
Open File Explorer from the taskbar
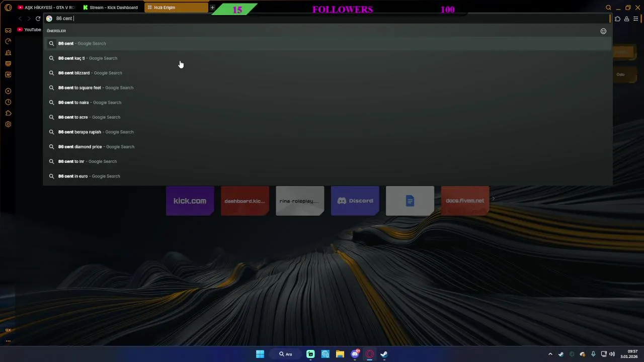tap(340, 354)
